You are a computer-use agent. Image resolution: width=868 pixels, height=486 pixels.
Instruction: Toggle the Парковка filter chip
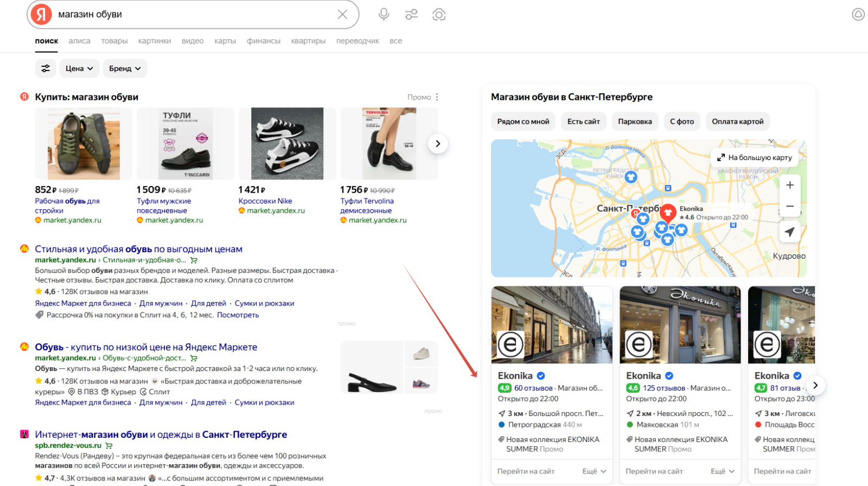tap(635, 121)
